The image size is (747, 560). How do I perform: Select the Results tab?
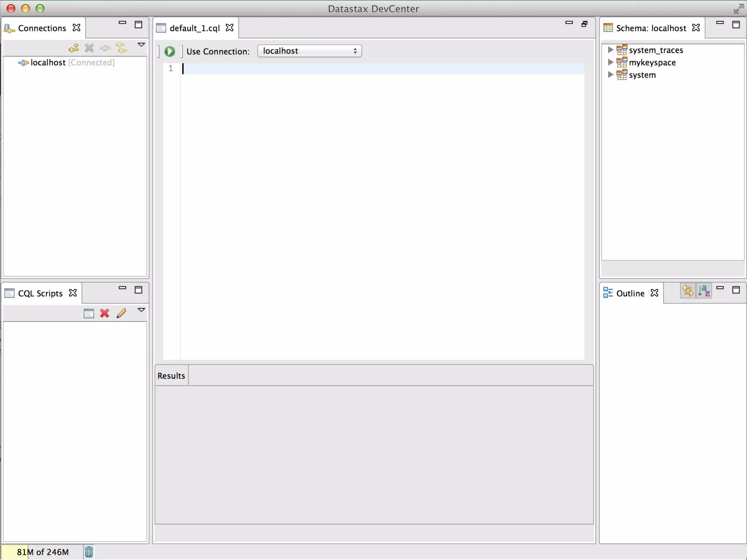171,376
